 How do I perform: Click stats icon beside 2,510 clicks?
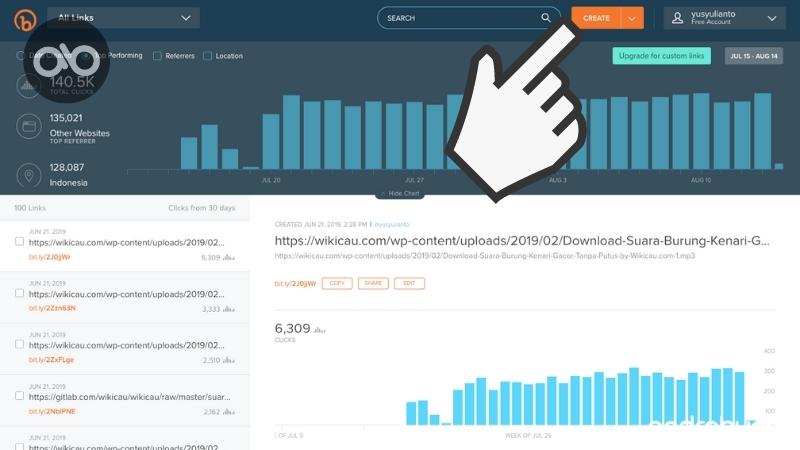pyautogui.click(x=229, y=360)
